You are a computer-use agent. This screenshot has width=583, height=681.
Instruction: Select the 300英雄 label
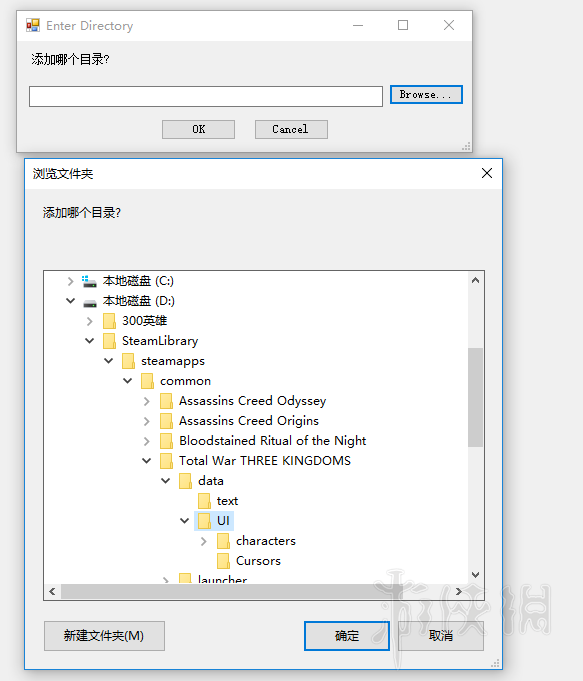144,321
